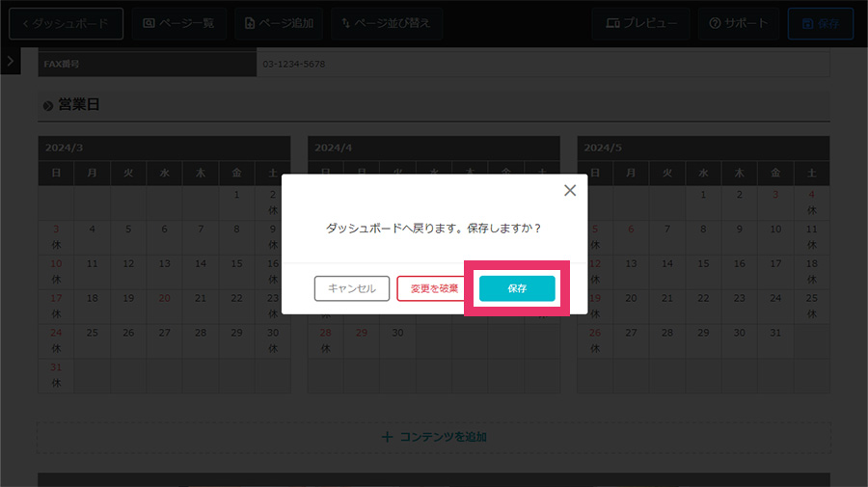Click the teal 保存 button in dialog
This screenshot has height=487, width=868.
tap(517, 288)
